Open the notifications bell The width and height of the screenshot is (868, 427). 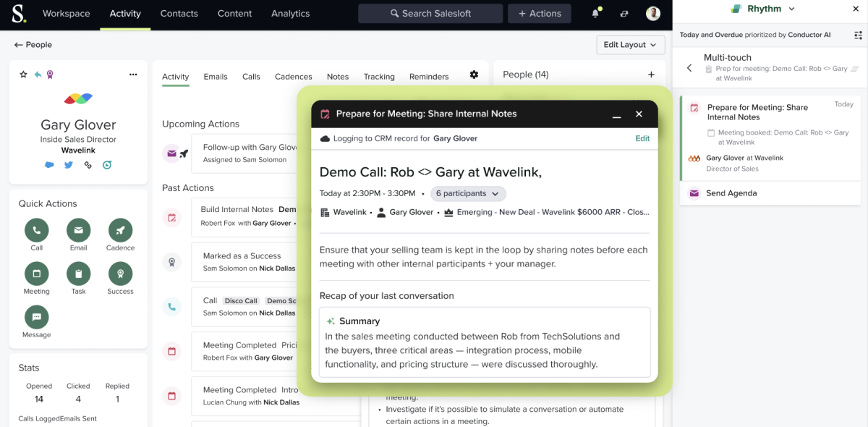[x=596, y=13]
